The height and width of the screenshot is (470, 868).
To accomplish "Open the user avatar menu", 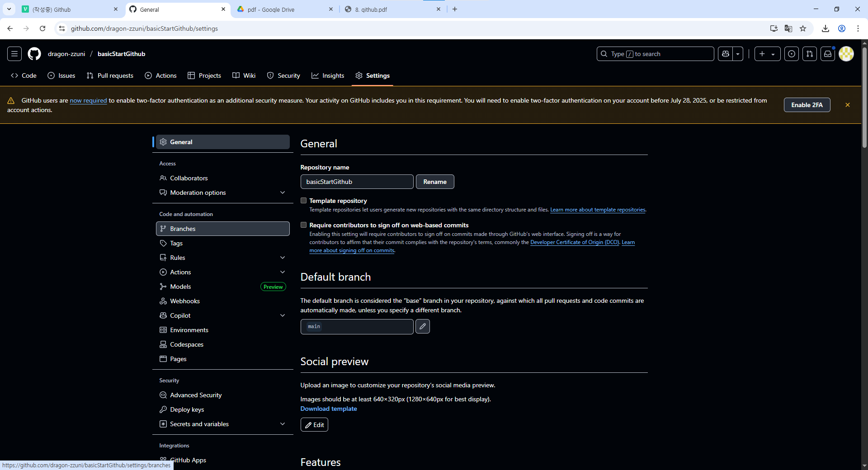I will tap(846, 54).
